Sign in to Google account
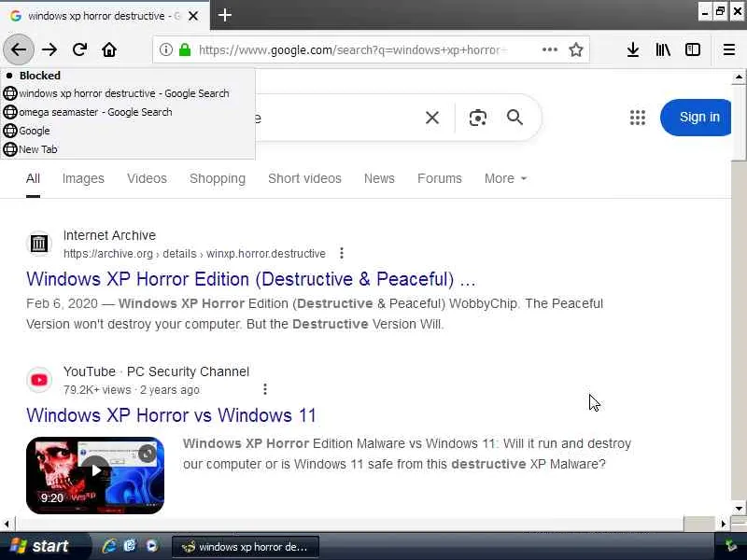 tap(696, 118)
